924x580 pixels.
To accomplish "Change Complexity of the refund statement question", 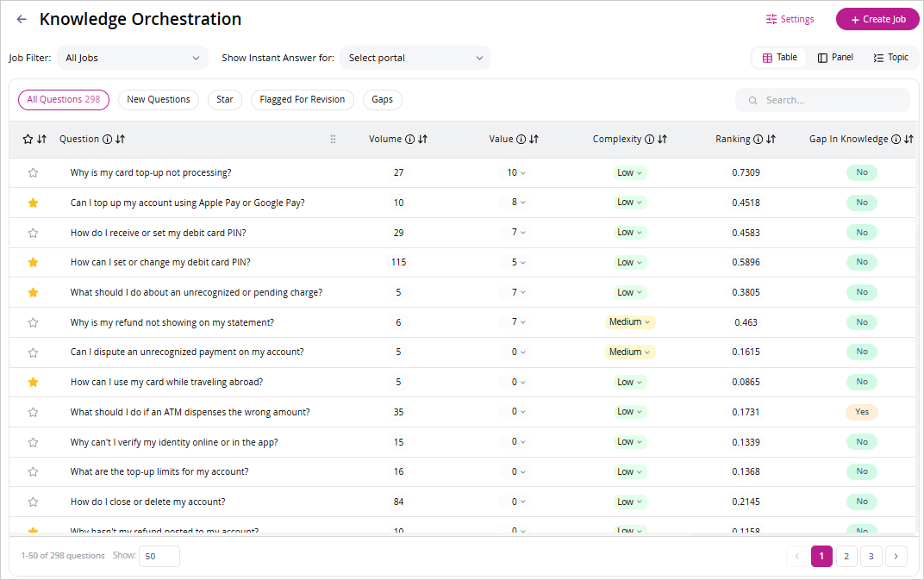I will pos(629,321).
